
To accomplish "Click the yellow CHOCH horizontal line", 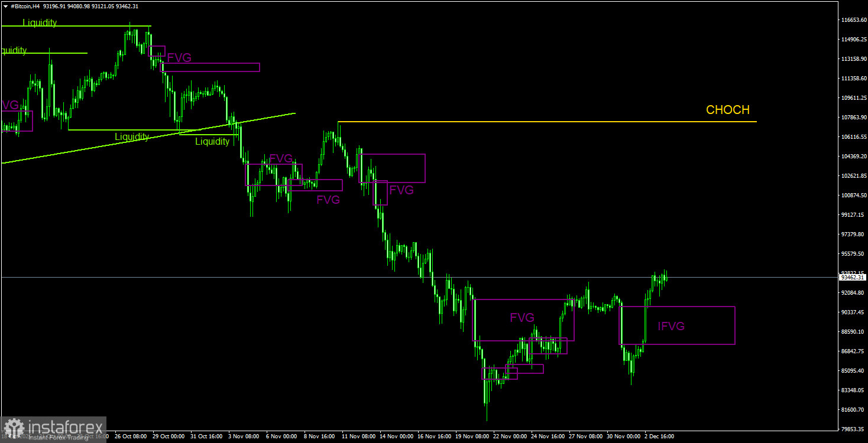I will 547,122.
